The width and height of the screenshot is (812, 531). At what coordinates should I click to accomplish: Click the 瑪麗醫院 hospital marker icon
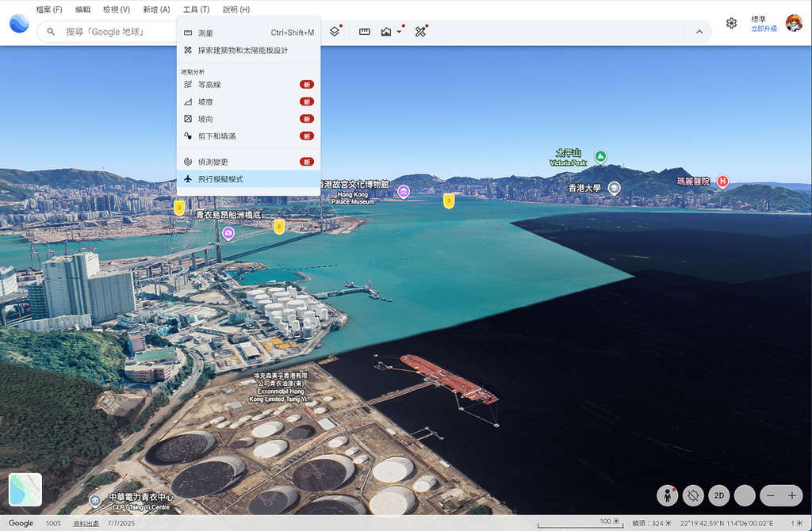722,181
